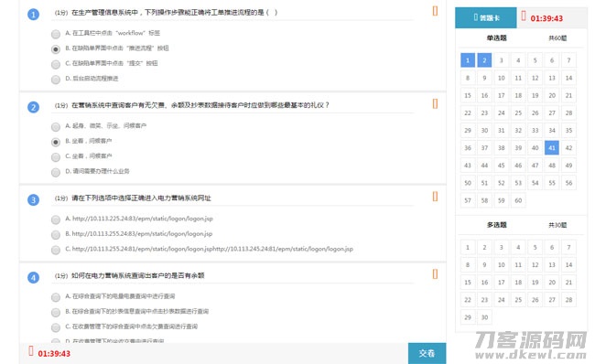Click the 单选题 section heading

click(497, 37)
